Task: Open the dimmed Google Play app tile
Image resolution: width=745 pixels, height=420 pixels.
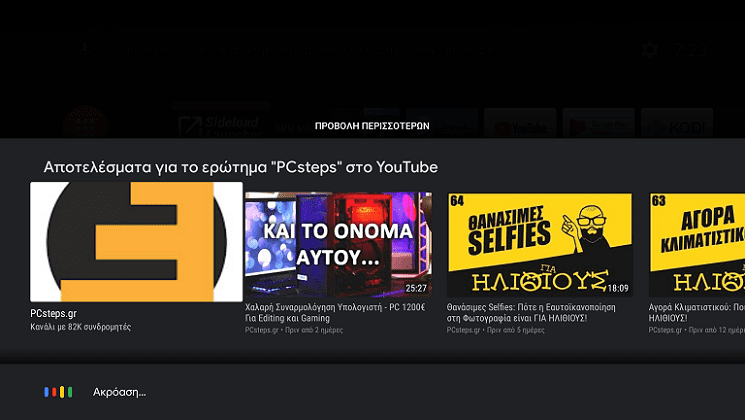Action: (599, 124)
